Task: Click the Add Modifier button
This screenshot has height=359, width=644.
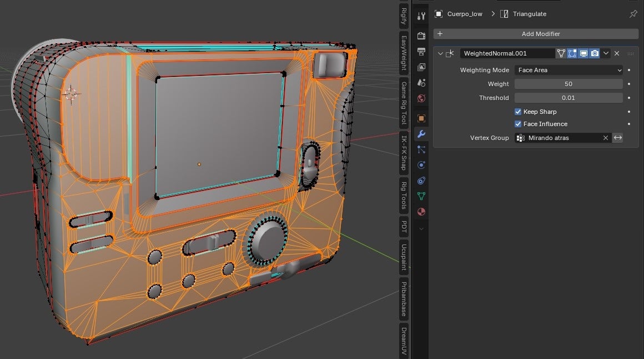Action: click(x=536, y=34)
